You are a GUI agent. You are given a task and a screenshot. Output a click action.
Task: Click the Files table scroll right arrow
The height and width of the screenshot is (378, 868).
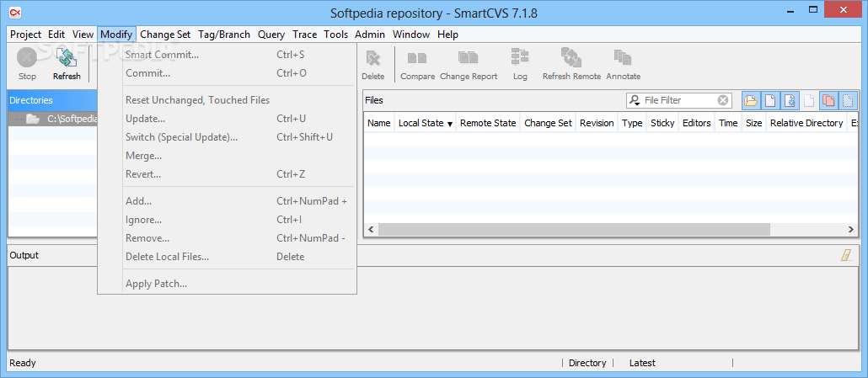coord(851,229)
